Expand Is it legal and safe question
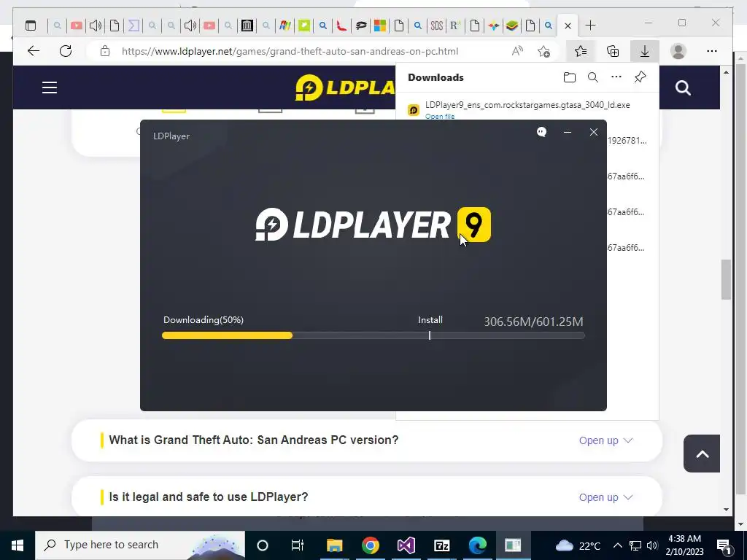 (x=208, y=497)
